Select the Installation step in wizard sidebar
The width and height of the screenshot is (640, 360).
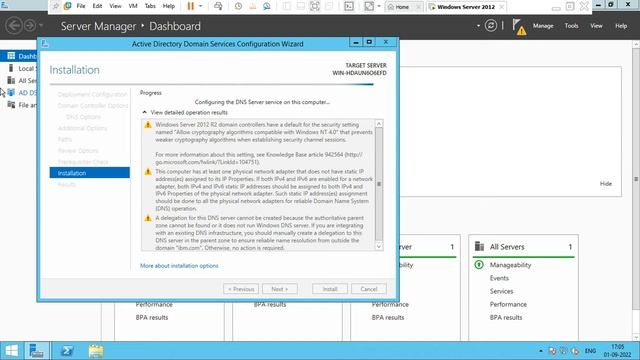click(x=90, y=173)
